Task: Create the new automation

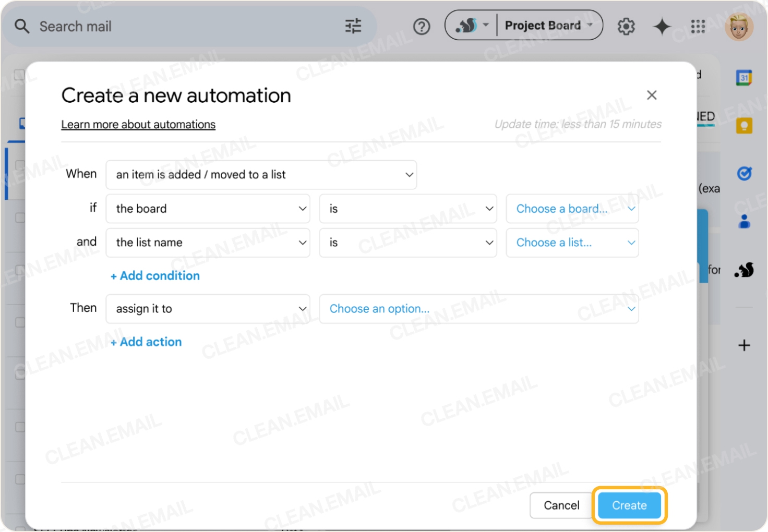Action: coord(629,505)
